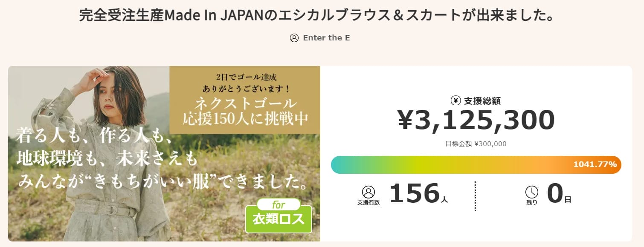The width and height of the screenshot is (644, 247).
Task: Click the 支援総額 label
Action: [482, 101]
